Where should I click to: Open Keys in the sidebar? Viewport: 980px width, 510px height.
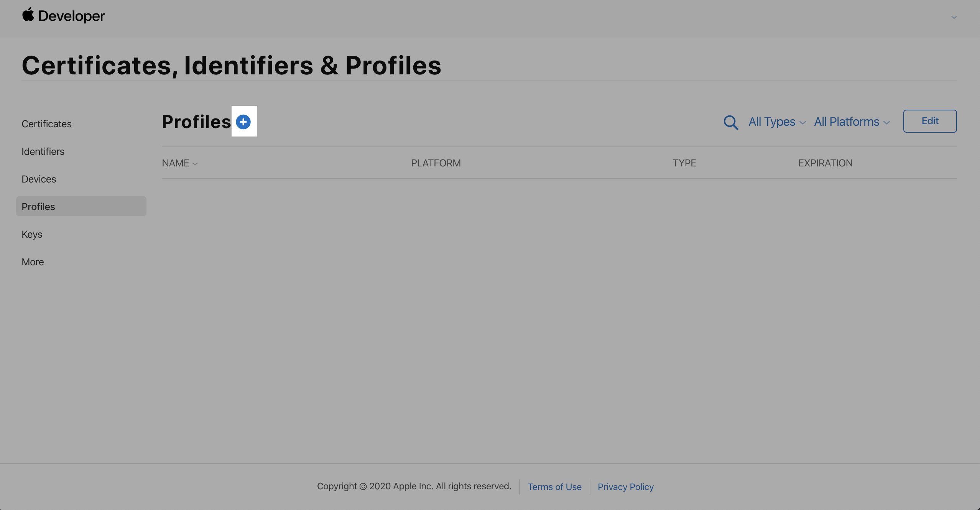[32, 234]
